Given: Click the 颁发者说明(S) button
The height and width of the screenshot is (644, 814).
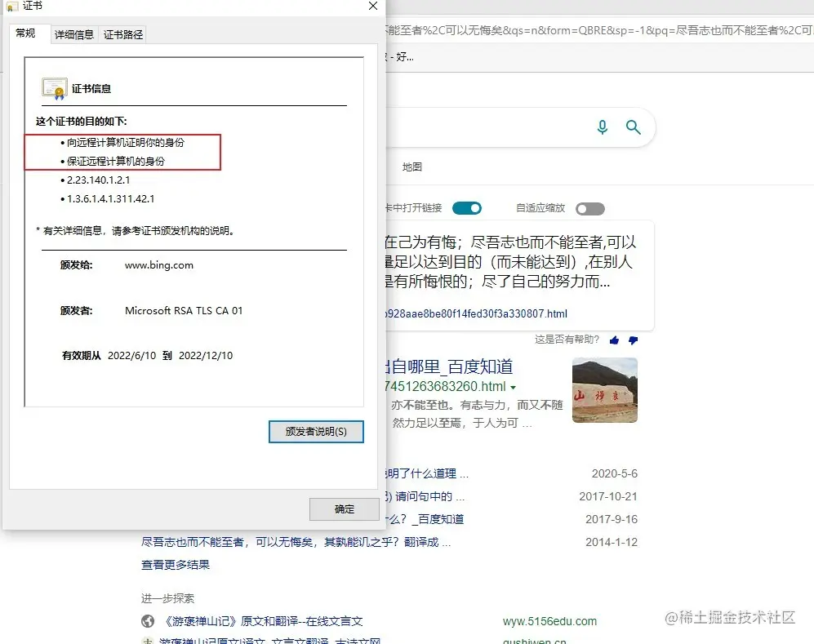Looking at the screenshot, I should (x=316, y=432).
